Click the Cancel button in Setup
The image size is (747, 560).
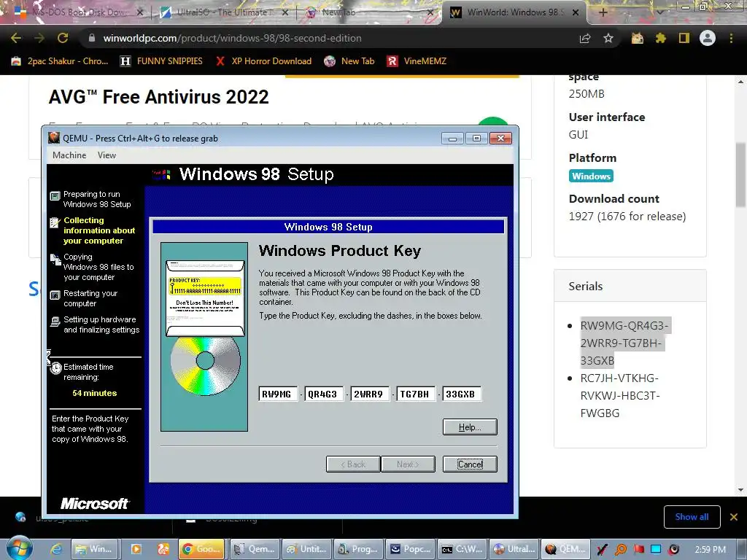click(470, 464)
